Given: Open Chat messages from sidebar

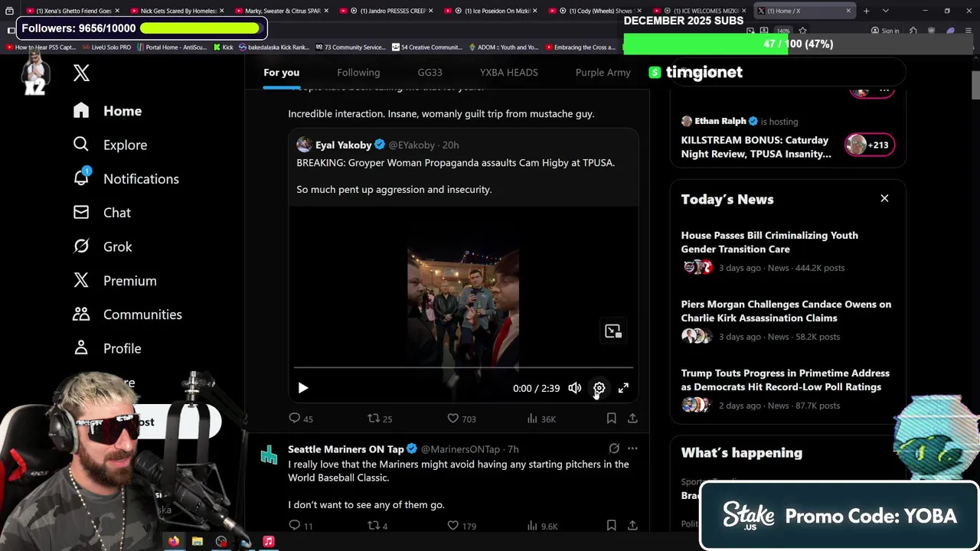Looking at the screenshot, I should click(x=102, y=213).
